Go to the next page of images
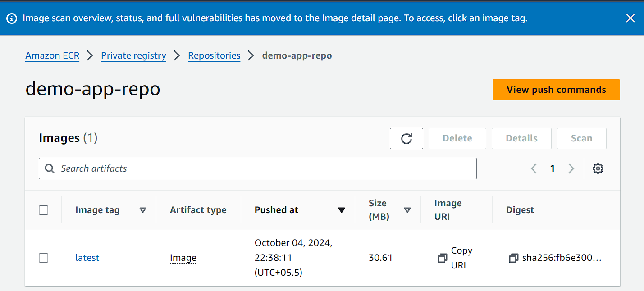The image size is (644, 291). (571, 168)
